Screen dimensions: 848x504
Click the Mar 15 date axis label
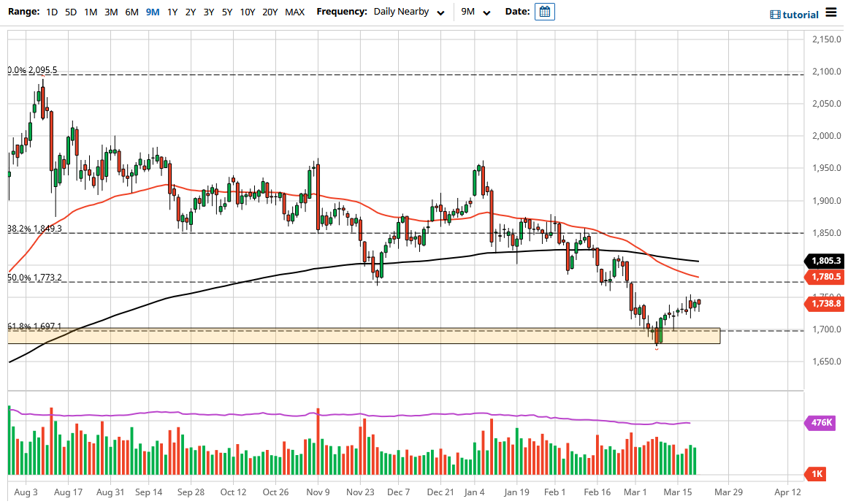click(x=678, y=492)
